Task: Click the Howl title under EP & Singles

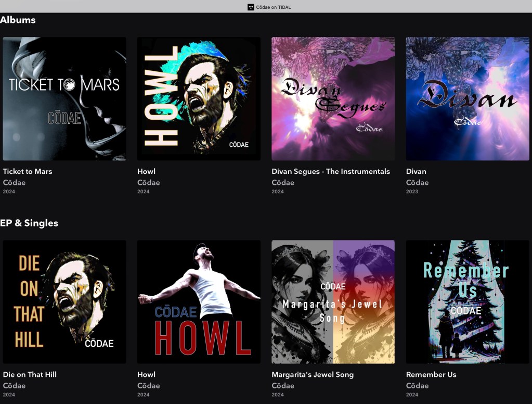Action: (146, 374)
